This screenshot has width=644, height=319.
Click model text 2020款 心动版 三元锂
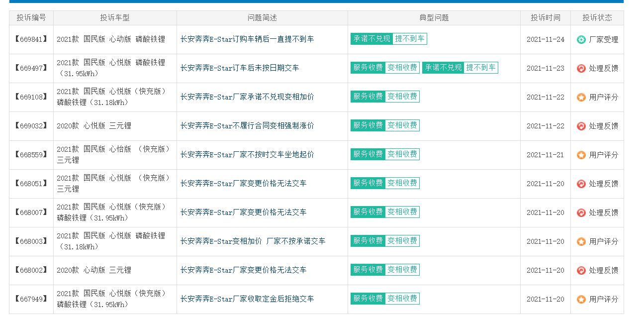pyautogui.click(x=94, y=270)
